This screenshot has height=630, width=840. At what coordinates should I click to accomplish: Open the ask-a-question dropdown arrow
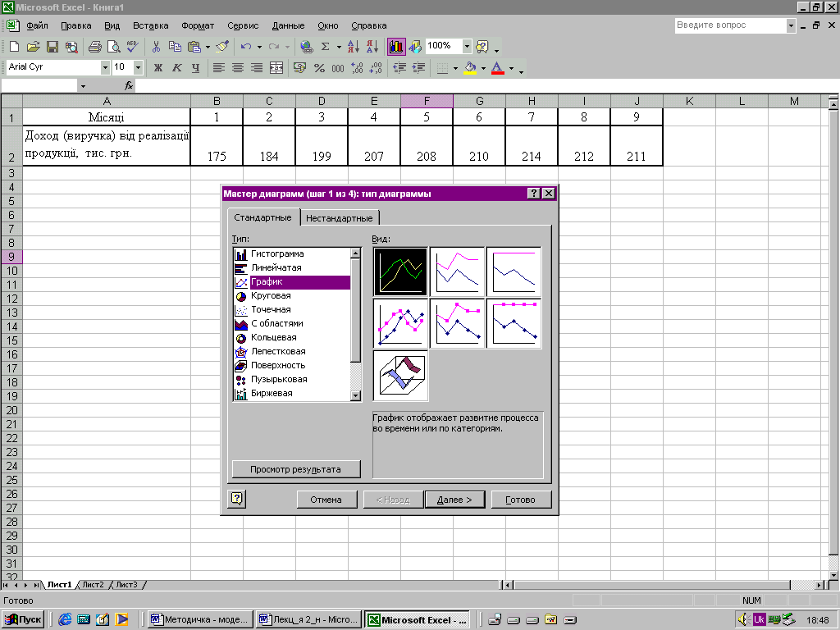click(791, 25)
